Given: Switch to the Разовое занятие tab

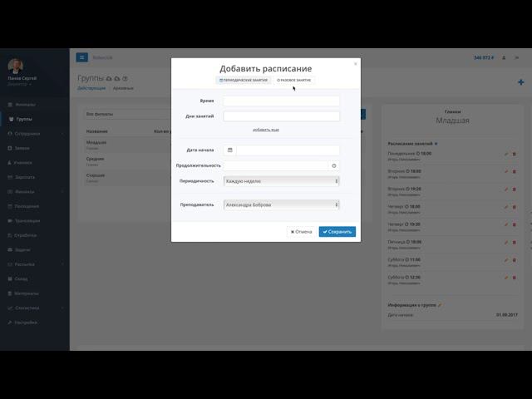Looking at the screenshot, I should coord(293,80).
